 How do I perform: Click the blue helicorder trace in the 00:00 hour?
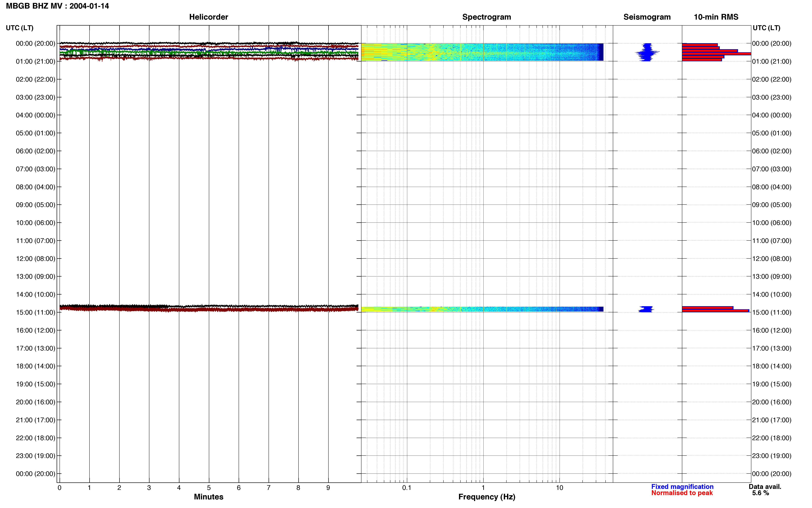[209, 49]
